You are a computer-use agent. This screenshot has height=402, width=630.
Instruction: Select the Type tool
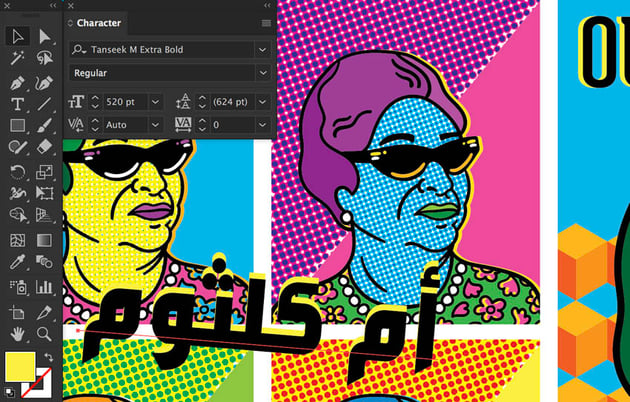pos(17,104)
